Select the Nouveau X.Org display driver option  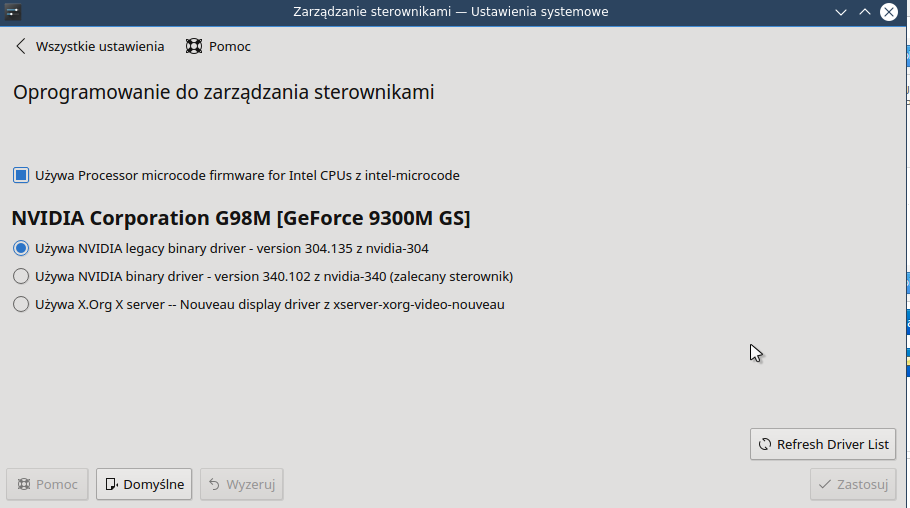pyautogui.click(x=21, y=304)
